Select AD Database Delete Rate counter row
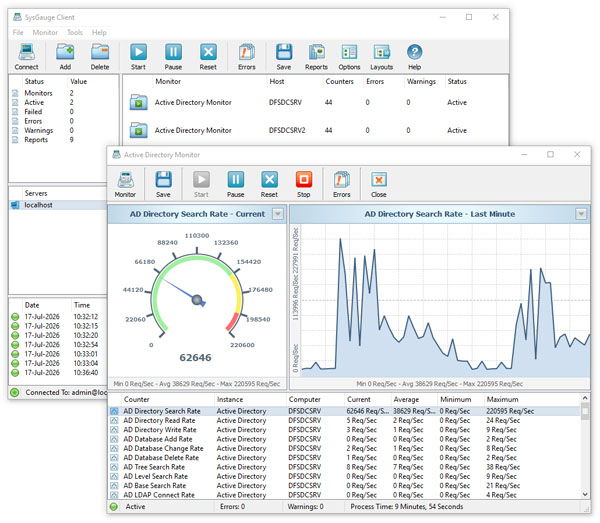 coord(344,458)
